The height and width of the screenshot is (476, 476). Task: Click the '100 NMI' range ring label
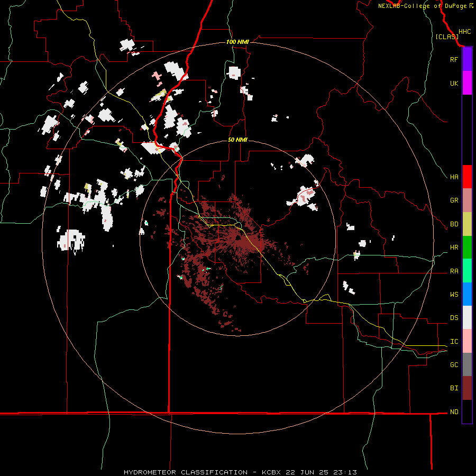[237, 42]
